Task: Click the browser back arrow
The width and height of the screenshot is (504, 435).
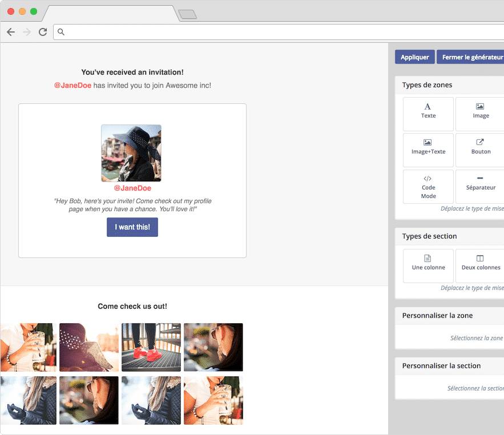Action: 11,32
